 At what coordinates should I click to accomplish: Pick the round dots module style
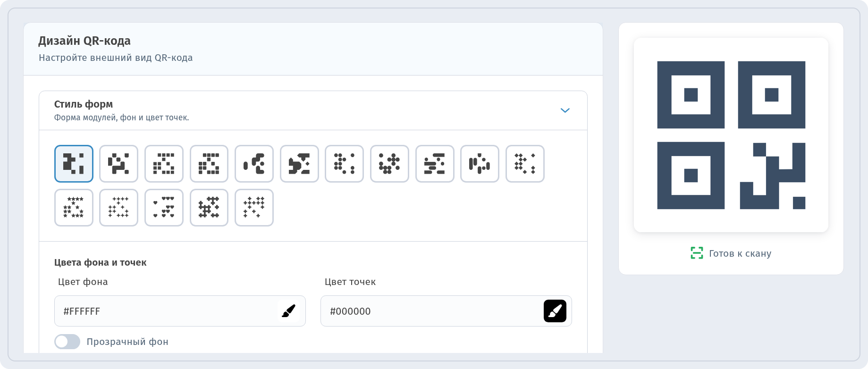coord(344,164)
